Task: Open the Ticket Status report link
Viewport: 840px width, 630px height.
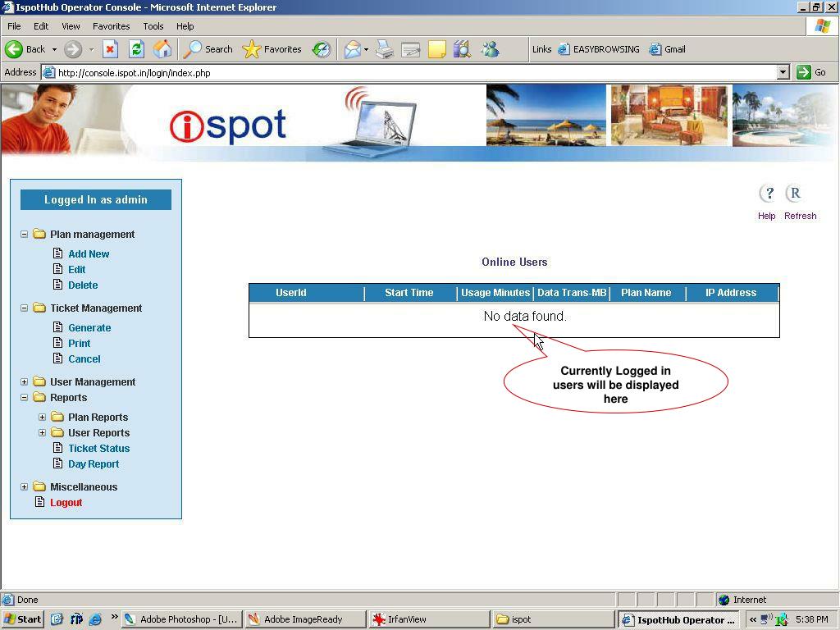Action: [98, 449]
